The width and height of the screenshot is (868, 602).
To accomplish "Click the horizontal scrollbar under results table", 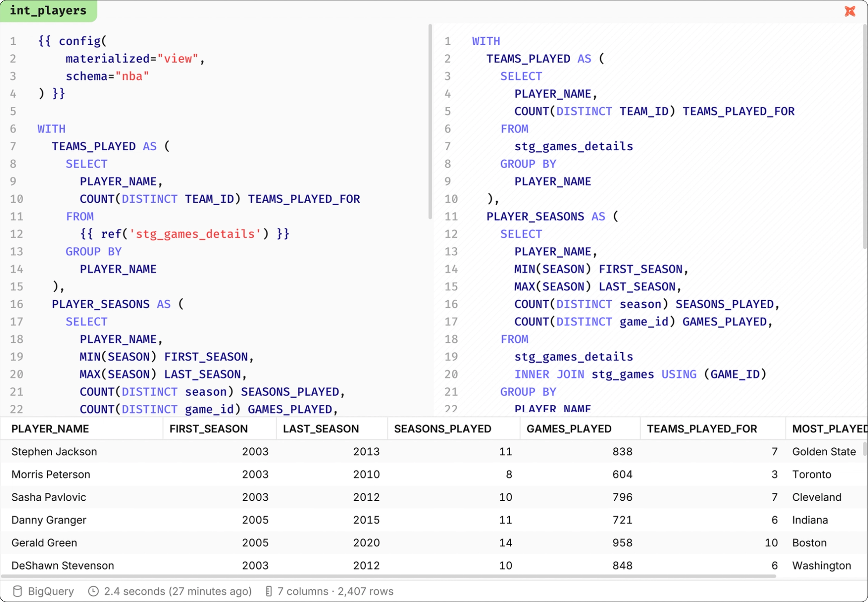I will click(388, 576).
